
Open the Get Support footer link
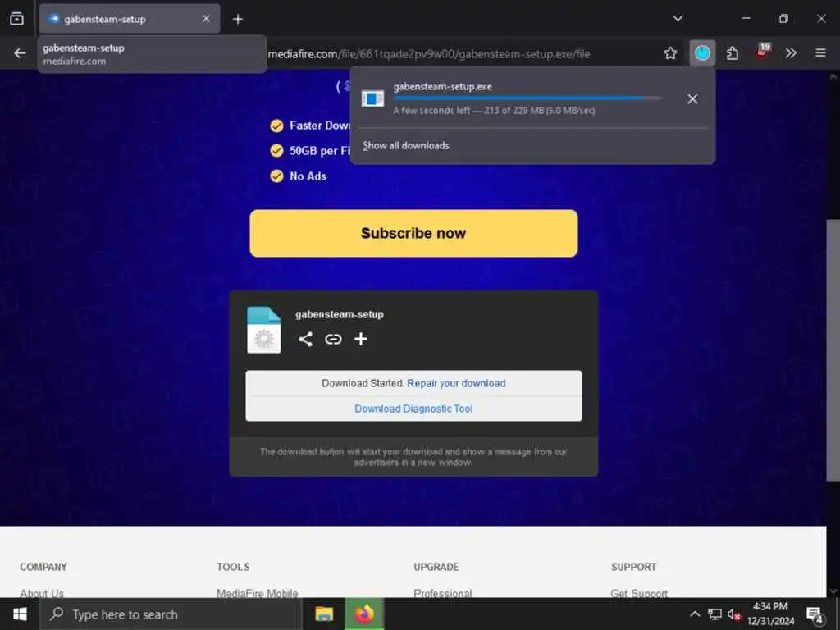tap(639, 593)
